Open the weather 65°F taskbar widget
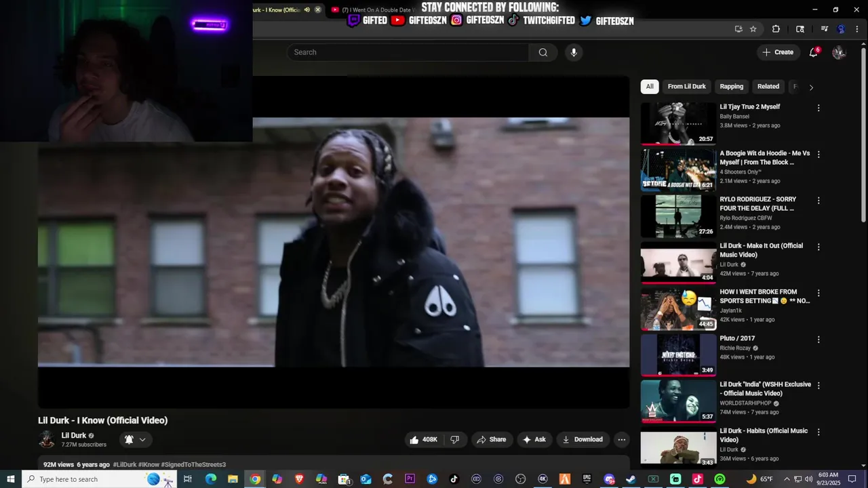This screenshot has height=488, width=868. (759, 479)
